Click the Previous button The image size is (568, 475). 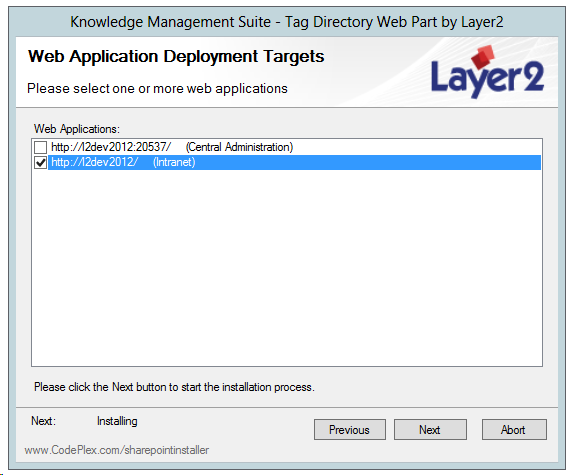tap(350, 430)
